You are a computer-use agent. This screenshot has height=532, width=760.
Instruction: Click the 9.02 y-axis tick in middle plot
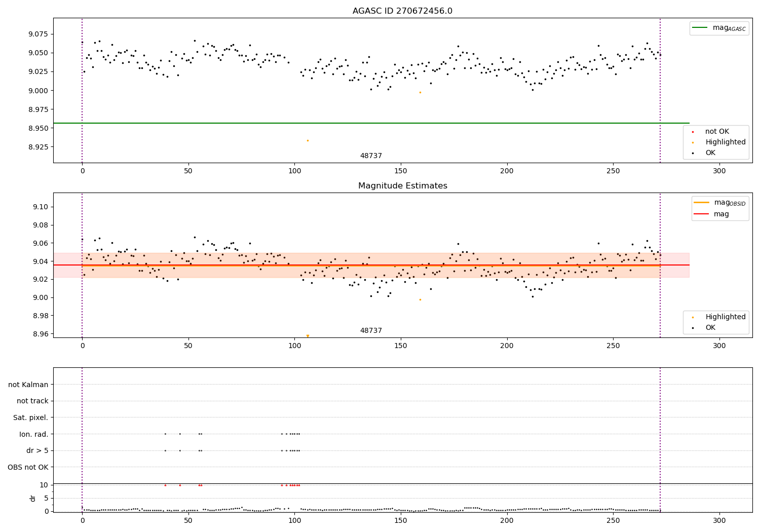[40, 280]
